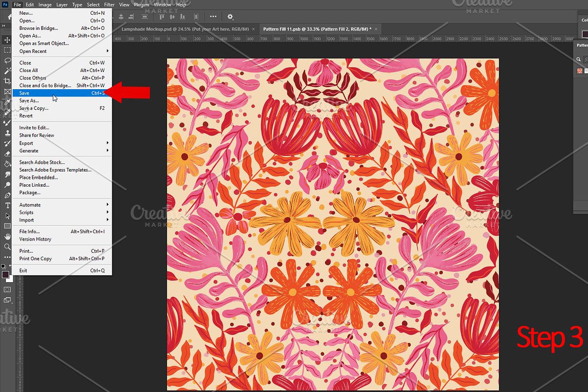The height and width of the screenshot is (392, 588).
Task: Expand the Generate submenu
Action: tap(62, 151)
